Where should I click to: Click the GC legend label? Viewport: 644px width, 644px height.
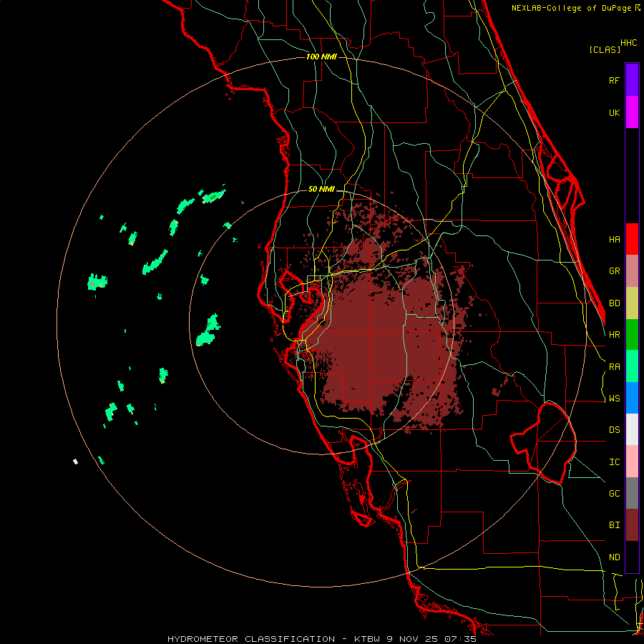click(614, 494)
